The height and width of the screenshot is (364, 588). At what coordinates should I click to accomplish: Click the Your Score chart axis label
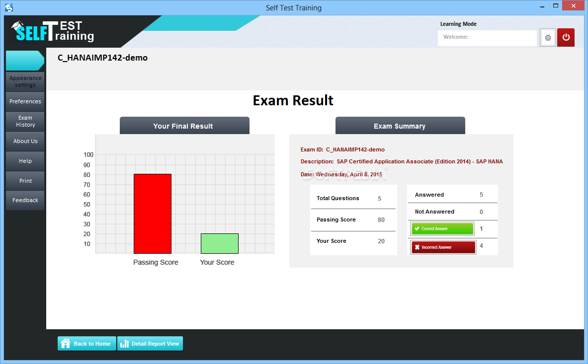[217, 262]
